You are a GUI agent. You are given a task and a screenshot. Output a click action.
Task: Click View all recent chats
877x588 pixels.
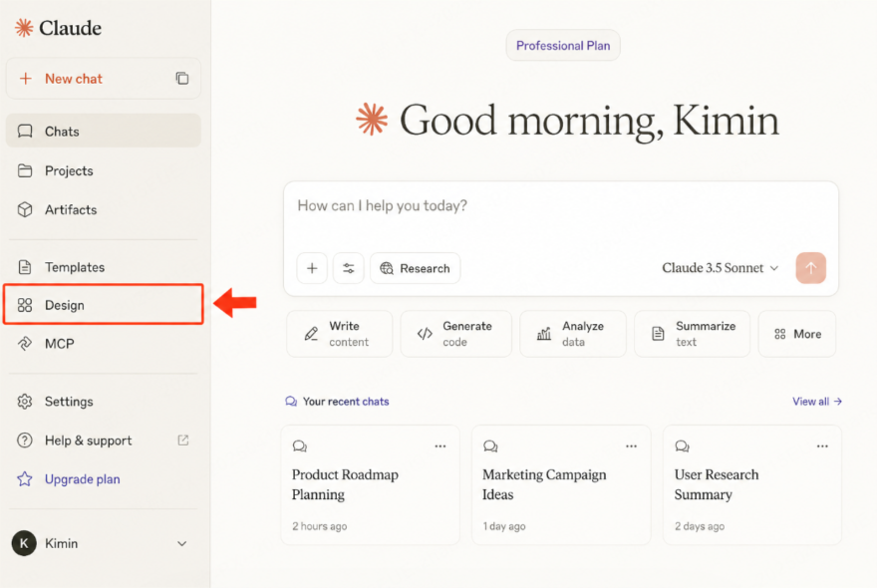pyautogui.click(x=816, y=402)
